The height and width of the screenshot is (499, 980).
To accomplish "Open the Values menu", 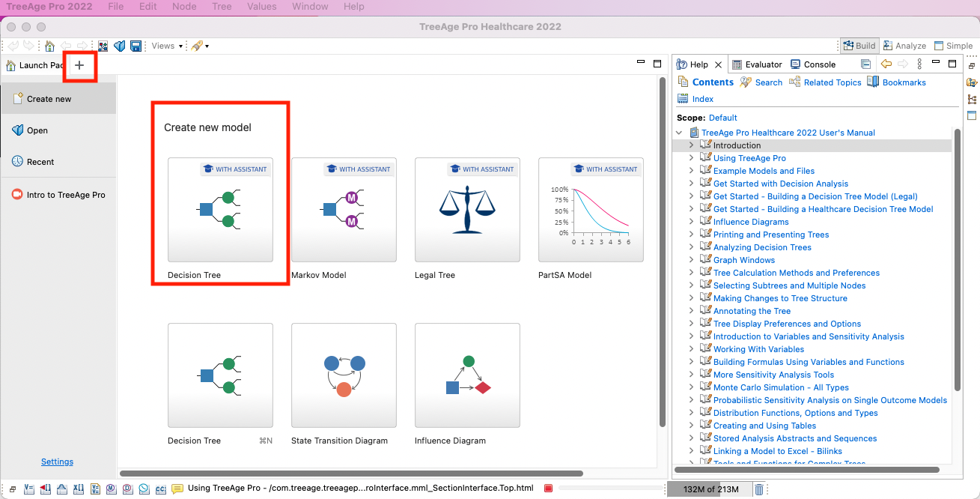I will [262, 7].
